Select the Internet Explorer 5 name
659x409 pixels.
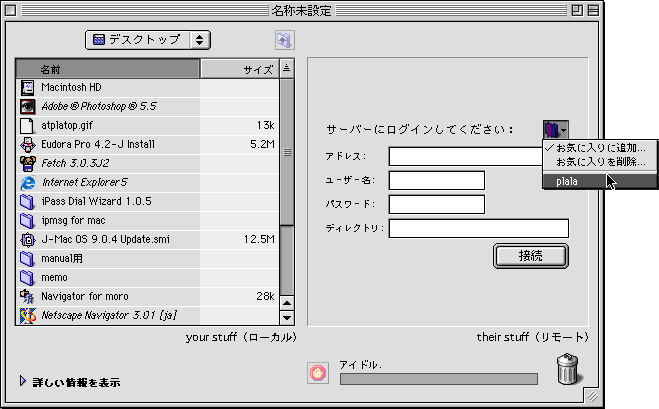(84, 182)
